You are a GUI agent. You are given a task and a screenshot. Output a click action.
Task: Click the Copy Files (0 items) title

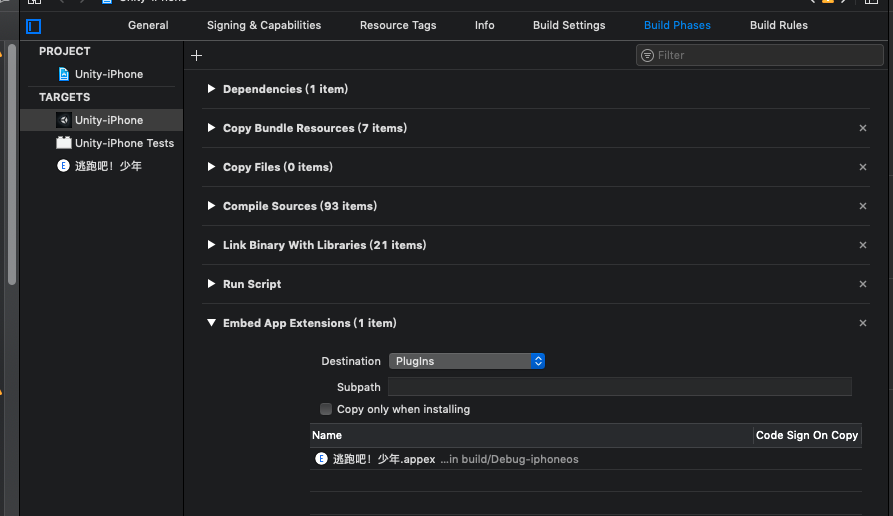pyautogui.click(x=278, y=167)
